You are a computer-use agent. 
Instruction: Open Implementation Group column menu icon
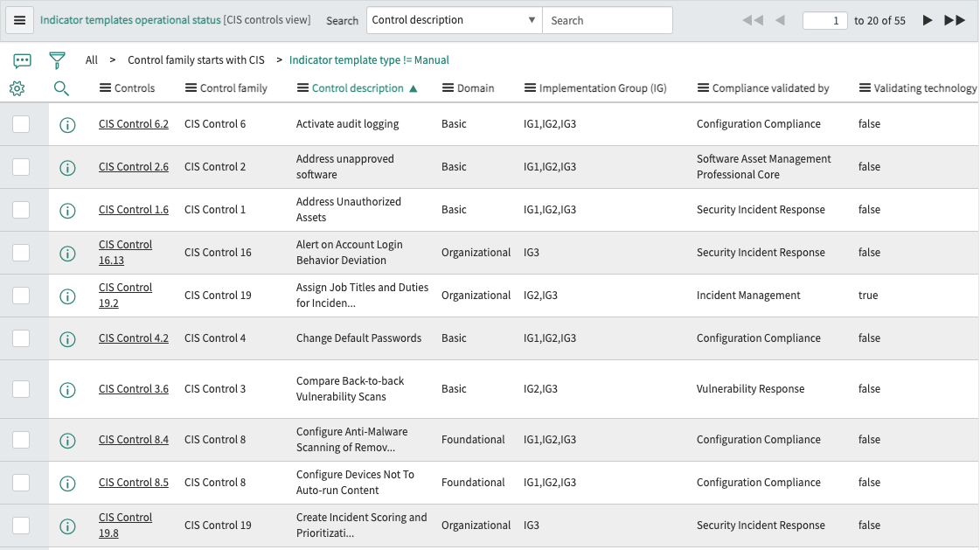tap(530, 88)
